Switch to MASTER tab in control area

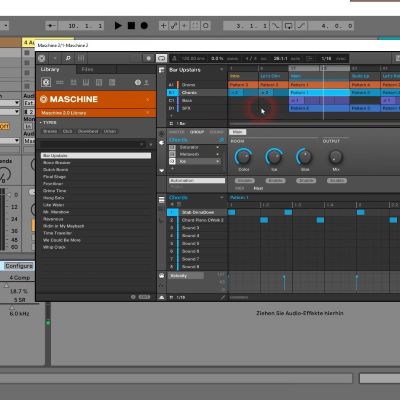click(176, 132)
